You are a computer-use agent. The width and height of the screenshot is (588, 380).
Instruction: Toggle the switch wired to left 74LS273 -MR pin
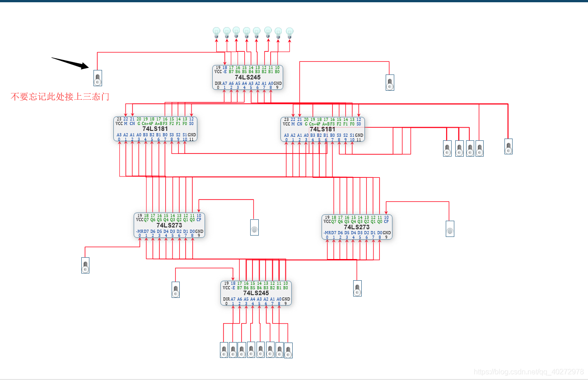point(85,265)
